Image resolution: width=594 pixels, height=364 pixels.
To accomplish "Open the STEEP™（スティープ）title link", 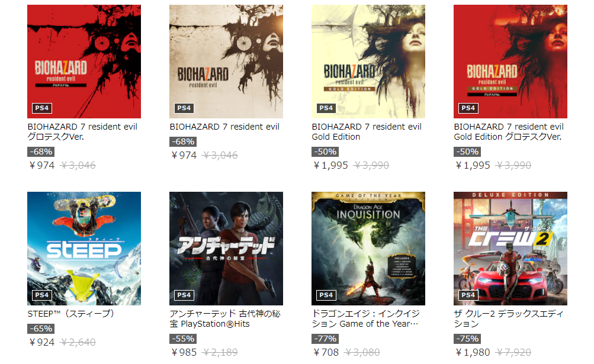I will pyautogui.click(x=71, y=314).
